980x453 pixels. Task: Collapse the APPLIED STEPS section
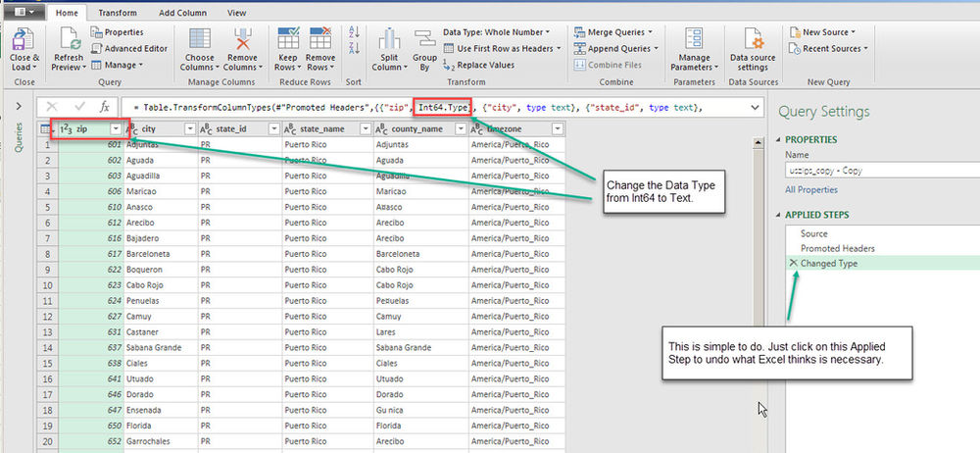(779, 215)
